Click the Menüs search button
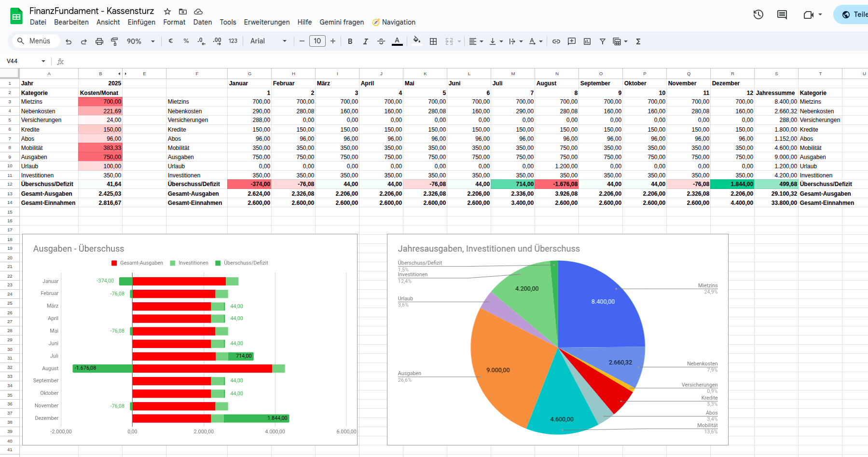Screen dimensions: 868x457 tap(34, 41)
